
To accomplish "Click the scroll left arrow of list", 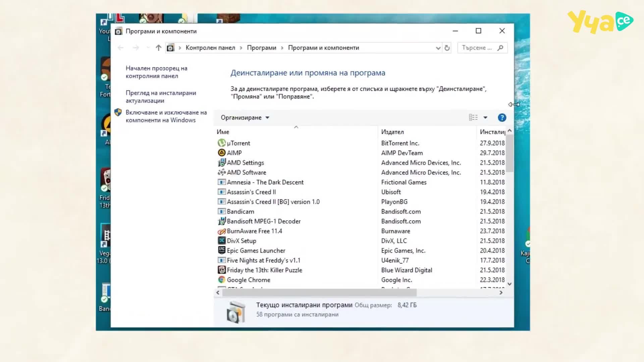I will tap(218, 293).
